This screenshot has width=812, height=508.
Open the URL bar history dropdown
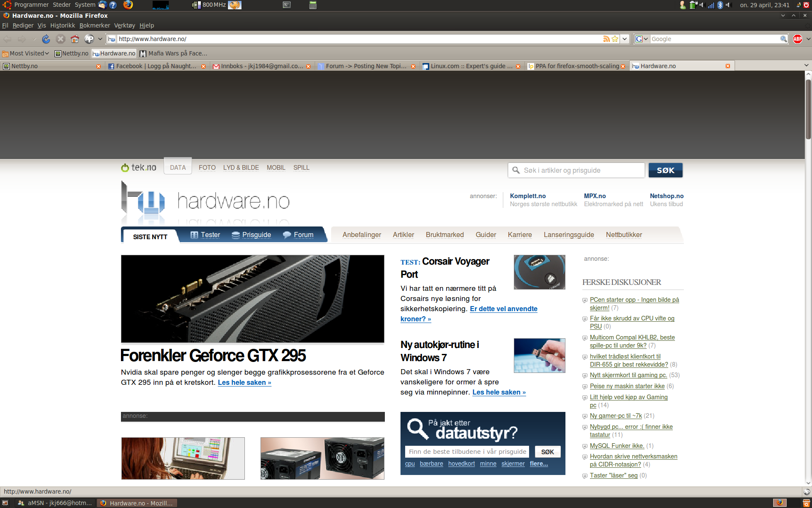625,39
